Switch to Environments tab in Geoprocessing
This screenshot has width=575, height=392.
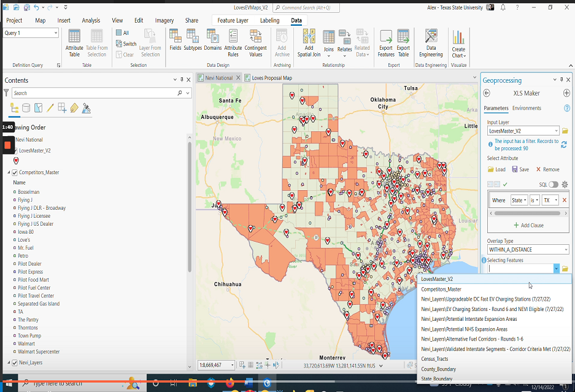[527, 108]
